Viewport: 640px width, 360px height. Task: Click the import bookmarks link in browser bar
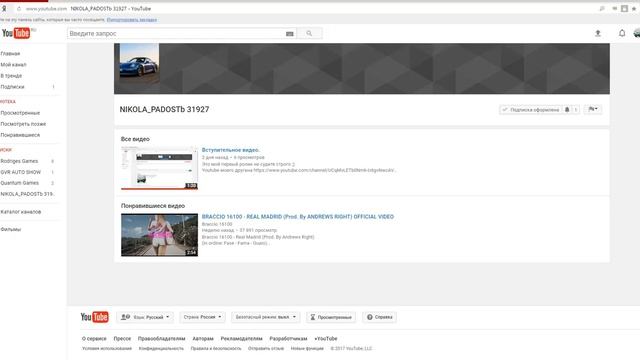(x=131, y=20)
